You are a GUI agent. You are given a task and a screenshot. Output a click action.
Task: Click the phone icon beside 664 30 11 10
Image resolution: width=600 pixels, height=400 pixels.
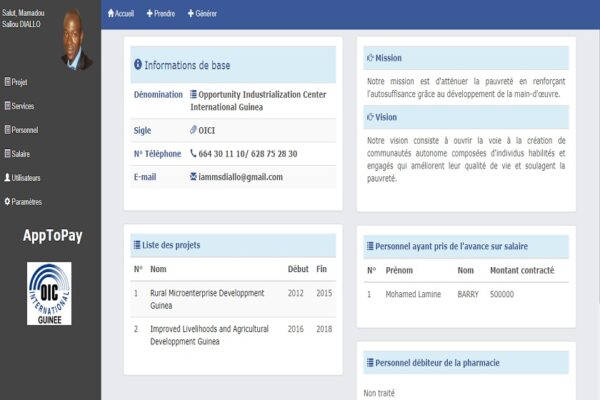[193, 153]
